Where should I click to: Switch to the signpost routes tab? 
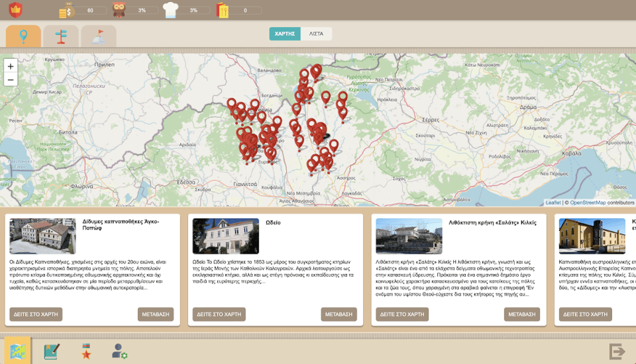pos(61,36)
